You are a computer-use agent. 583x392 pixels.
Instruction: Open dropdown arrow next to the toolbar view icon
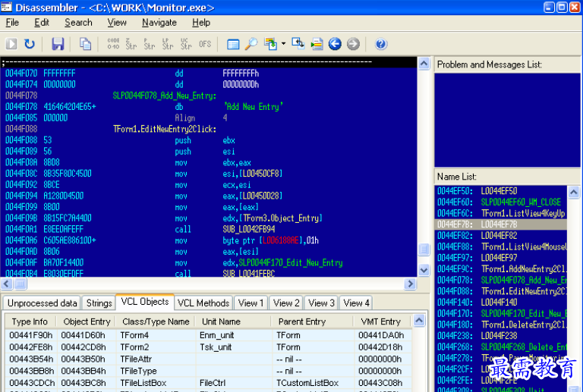point(283,44)
